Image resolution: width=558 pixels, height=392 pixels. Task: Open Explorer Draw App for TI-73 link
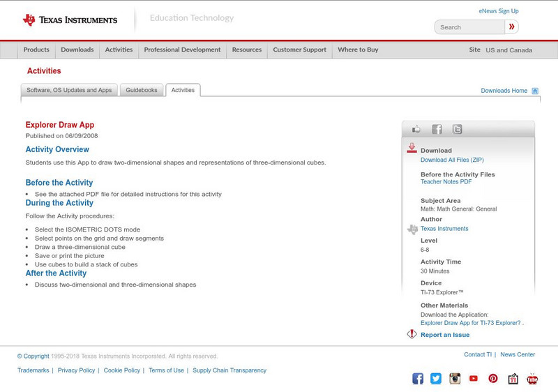point(470,323)
